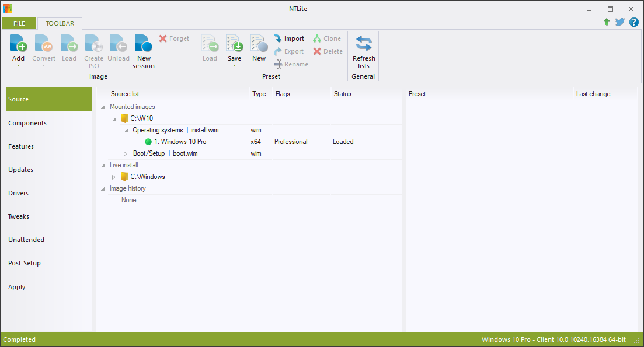The width and height of the screenshot is (644, 347).
Task: Click the Import preset icon
Action: 279,38
